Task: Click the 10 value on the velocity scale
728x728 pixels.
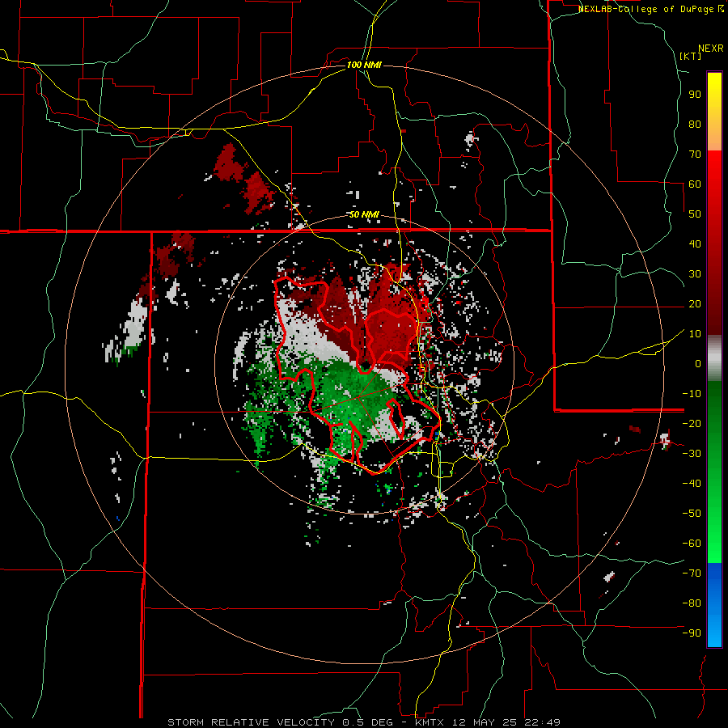Action: point(695,334)
